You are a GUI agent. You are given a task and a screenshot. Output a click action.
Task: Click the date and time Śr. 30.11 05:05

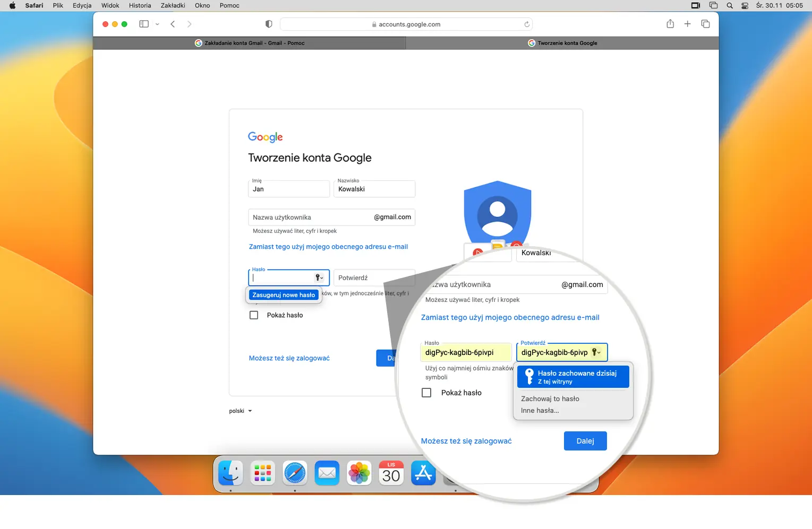point(780,5)
